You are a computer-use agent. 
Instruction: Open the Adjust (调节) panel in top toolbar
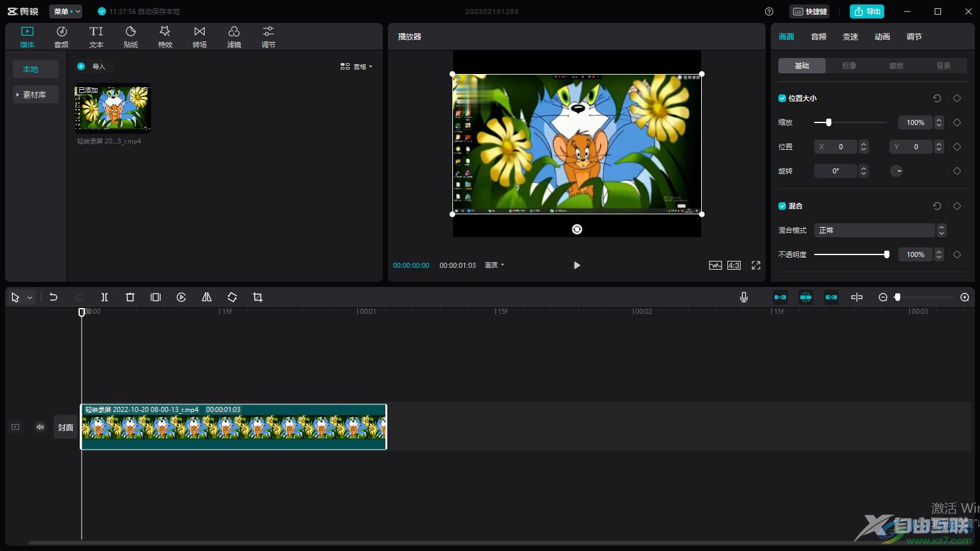point(269,37)
